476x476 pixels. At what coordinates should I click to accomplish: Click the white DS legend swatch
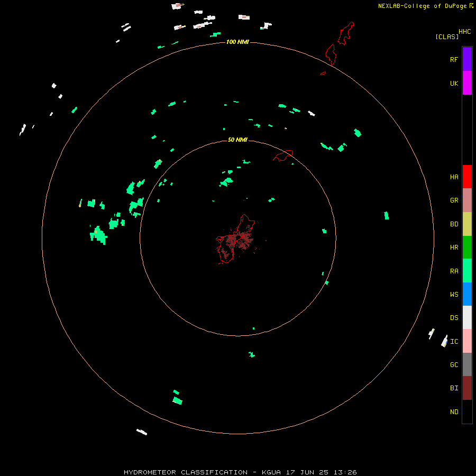[x=467, y=317]
